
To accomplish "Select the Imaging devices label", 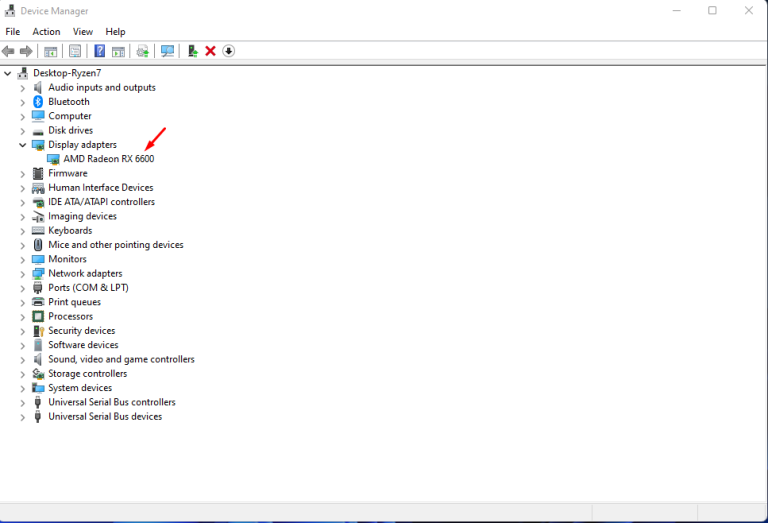I will 82,216.
